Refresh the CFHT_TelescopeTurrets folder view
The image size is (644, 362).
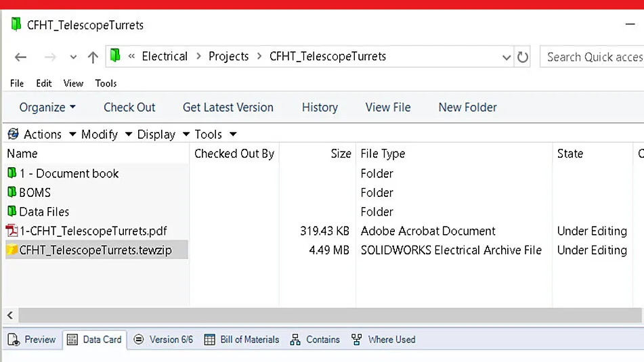(x=522, y=57)
